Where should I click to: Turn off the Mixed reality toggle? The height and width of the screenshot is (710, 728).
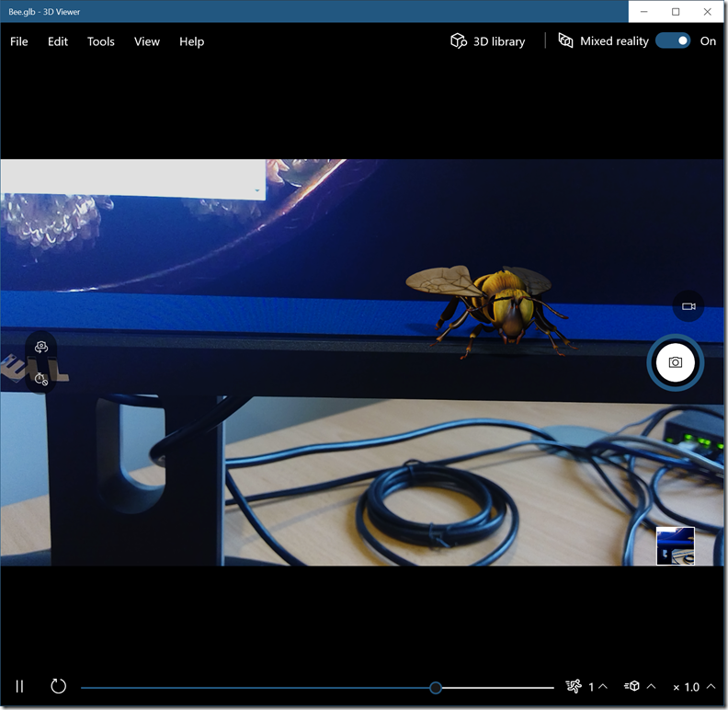[x=673, y=40]
